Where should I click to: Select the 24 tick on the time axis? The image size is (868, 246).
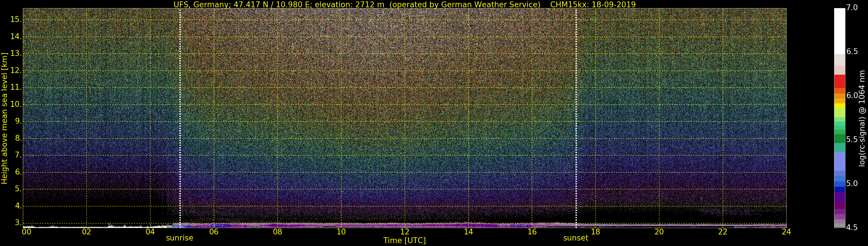[786, 232]
